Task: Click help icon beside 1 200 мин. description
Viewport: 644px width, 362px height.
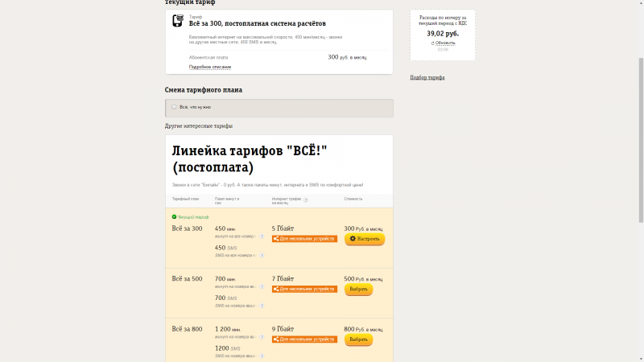Action: 262,337
